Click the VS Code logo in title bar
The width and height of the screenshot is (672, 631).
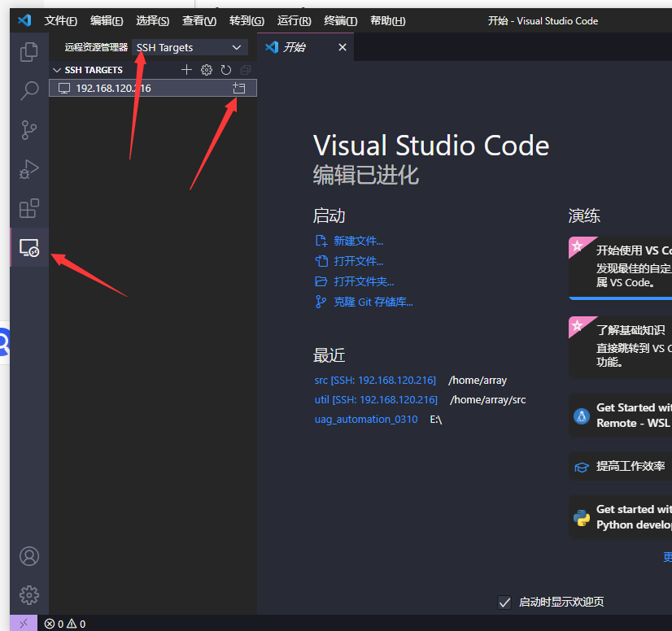(24, 20)
